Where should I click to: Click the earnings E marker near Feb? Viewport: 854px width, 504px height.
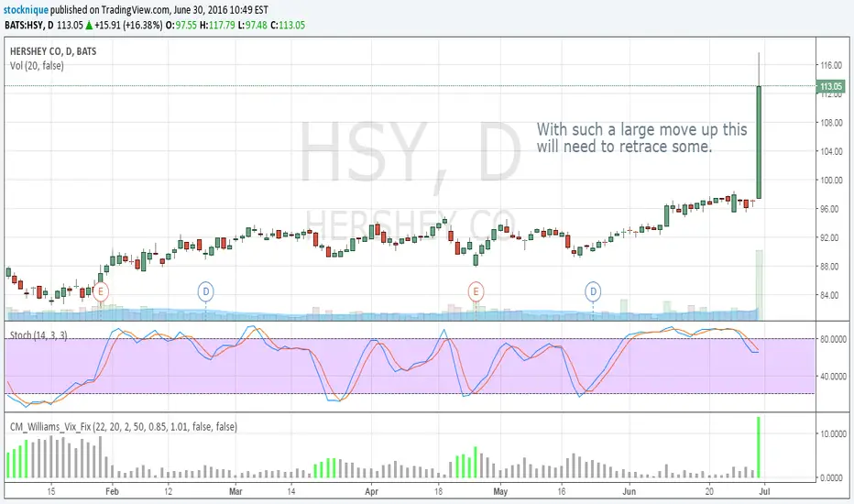(x=100, y=292)
